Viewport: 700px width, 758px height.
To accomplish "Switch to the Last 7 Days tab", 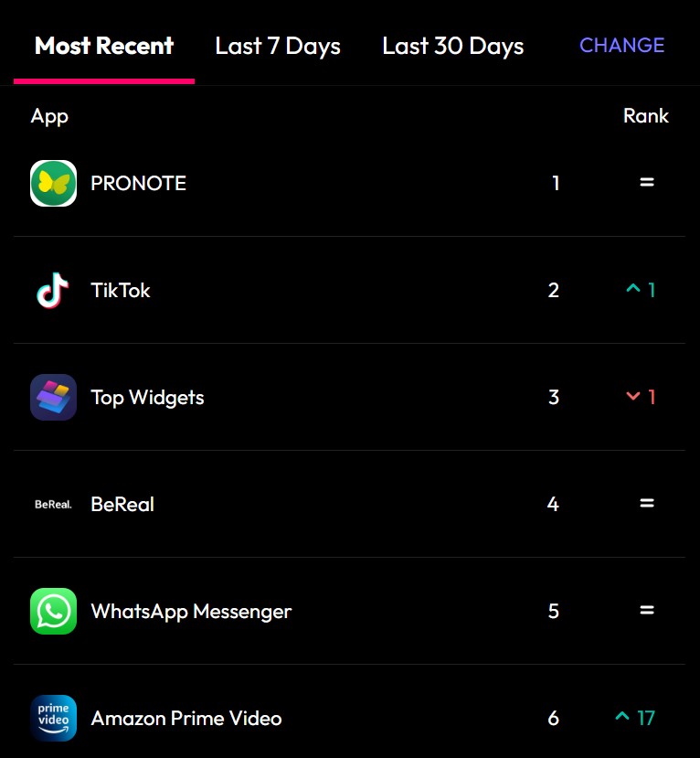I will (278, 47).
